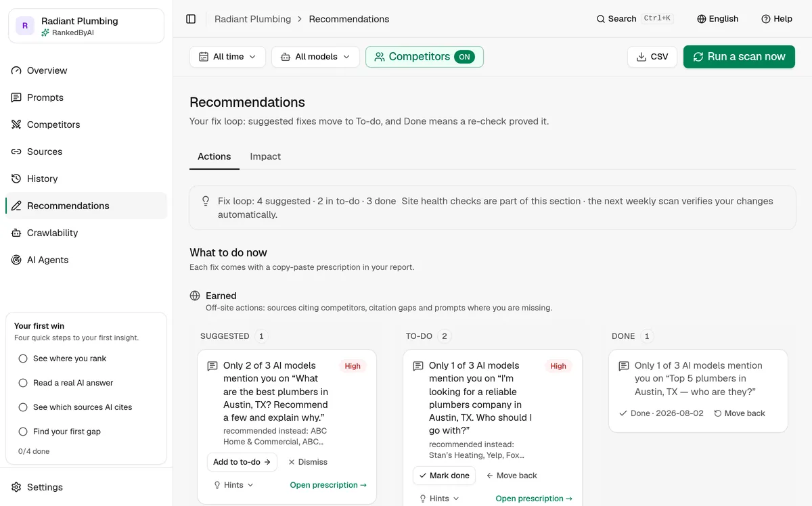The height and width of the screenshot is (506, 812).
Task: Click the globe icon beside English
Action: coord(701,19)
